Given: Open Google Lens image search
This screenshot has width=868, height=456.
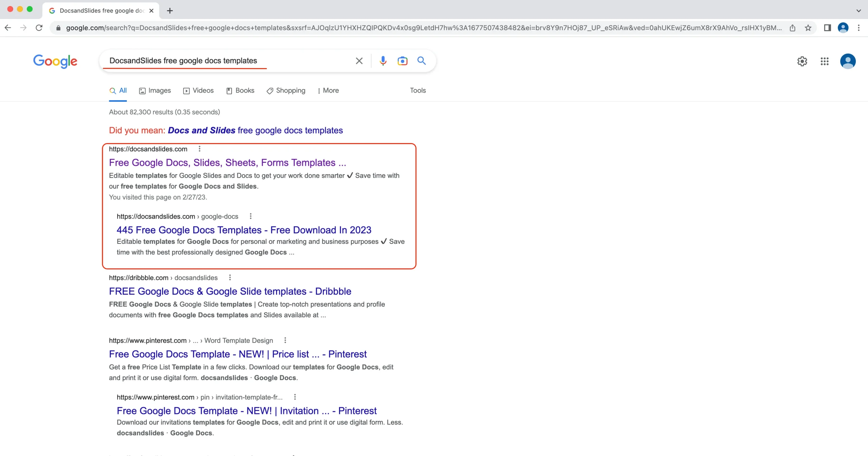Looking at the screenshot, I should click(402, 61).
